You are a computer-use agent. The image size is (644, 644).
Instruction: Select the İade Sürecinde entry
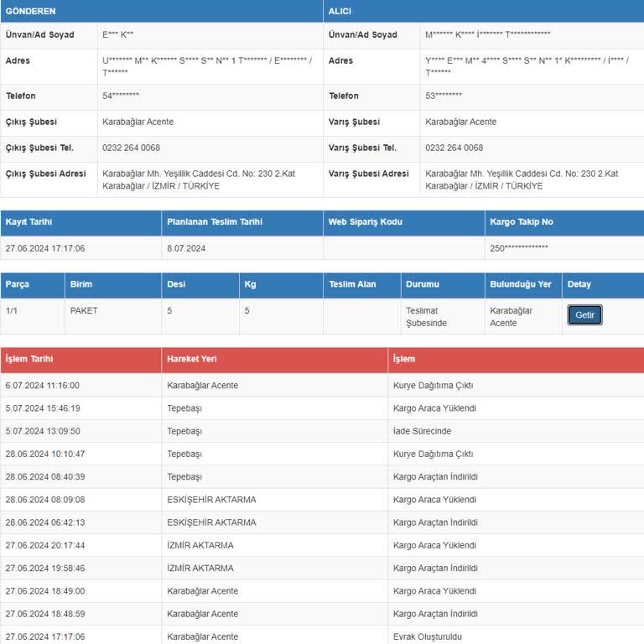point(422,431)
